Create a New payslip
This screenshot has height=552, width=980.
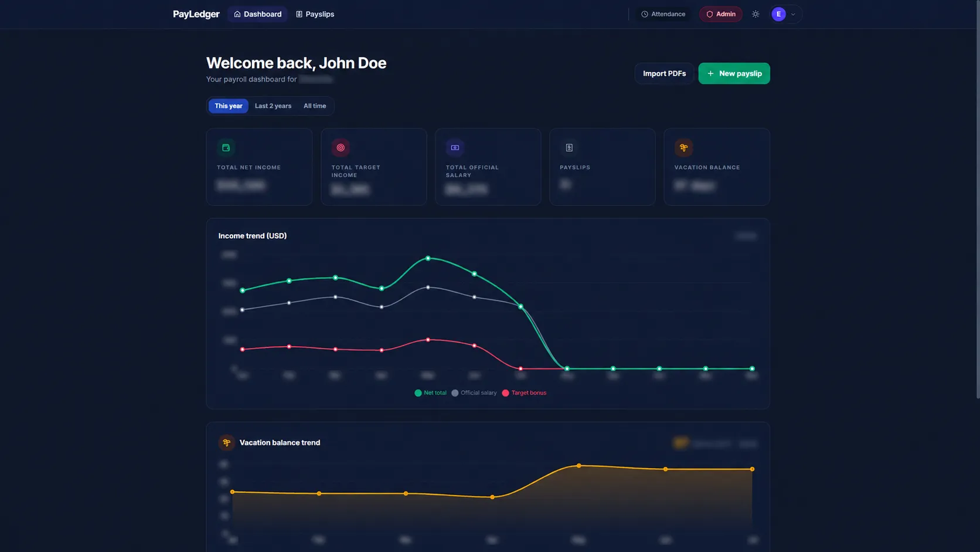click(x=734, y=73)
